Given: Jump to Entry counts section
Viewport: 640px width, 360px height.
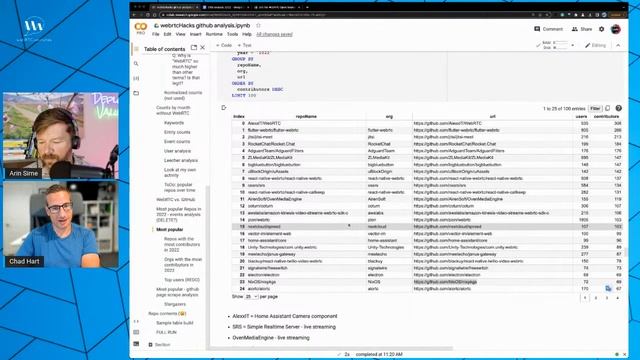Looking at the screenshot, I should 177,132.
